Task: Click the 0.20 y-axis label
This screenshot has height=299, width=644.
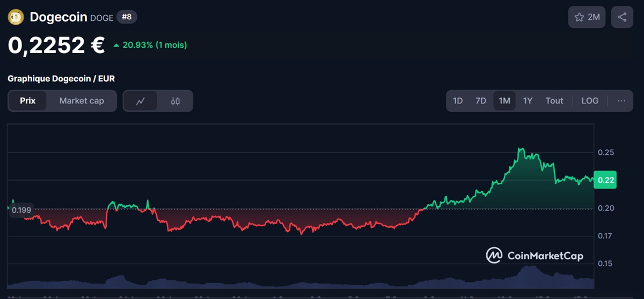Action: (605, 208)
